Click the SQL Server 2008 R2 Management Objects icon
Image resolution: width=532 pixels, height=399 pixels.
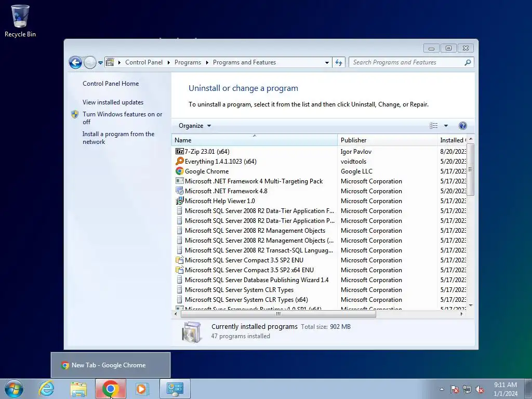(179, 230)
